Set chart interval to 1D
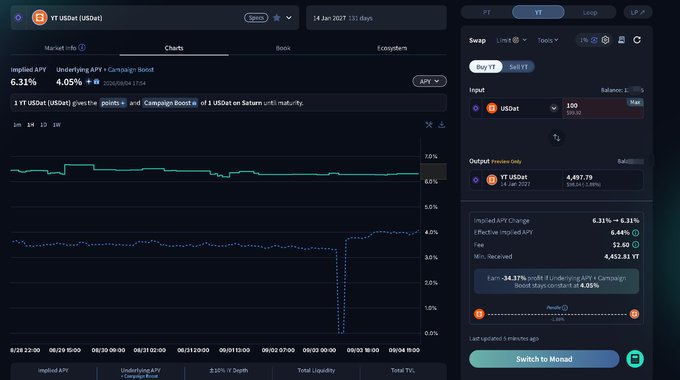Screen dimensions: 680x380 pos(43,125)
